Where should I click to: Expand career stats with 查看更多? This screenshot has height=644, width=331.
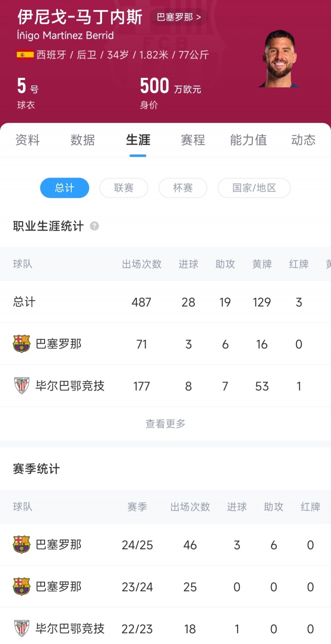point(165,424)
